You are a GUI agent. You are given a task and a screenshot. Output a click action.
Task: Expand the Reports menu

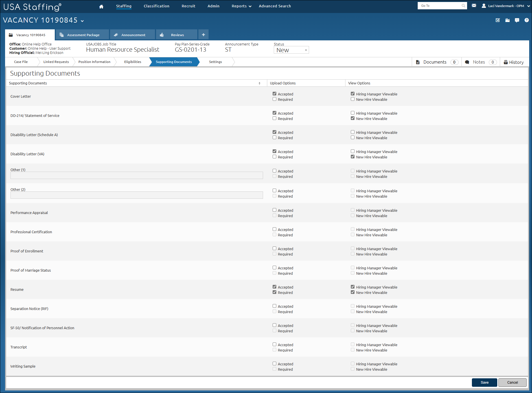coord(241,6)
